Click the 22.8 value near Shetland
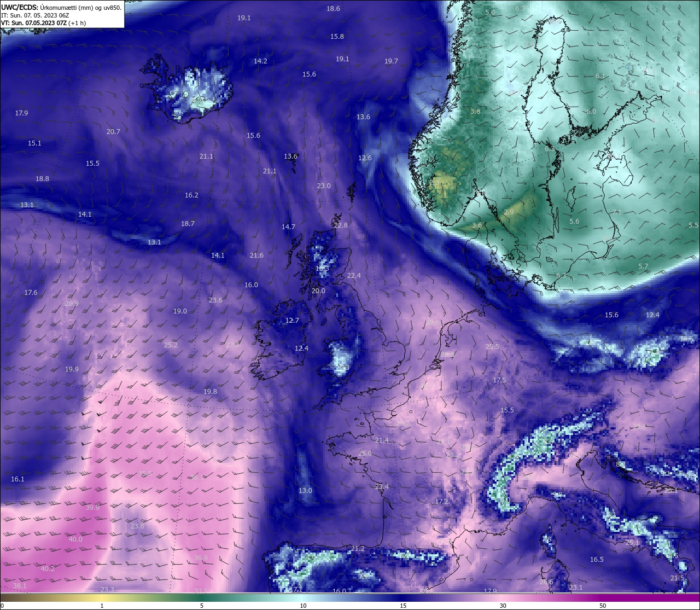The height and width of the screenshot is (610, 700). coord(341,225)
